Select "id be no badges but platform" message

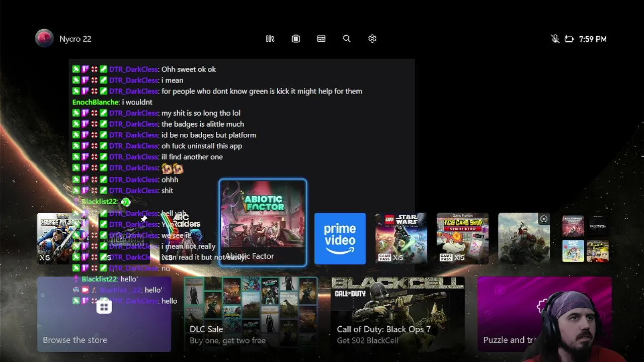164,135
